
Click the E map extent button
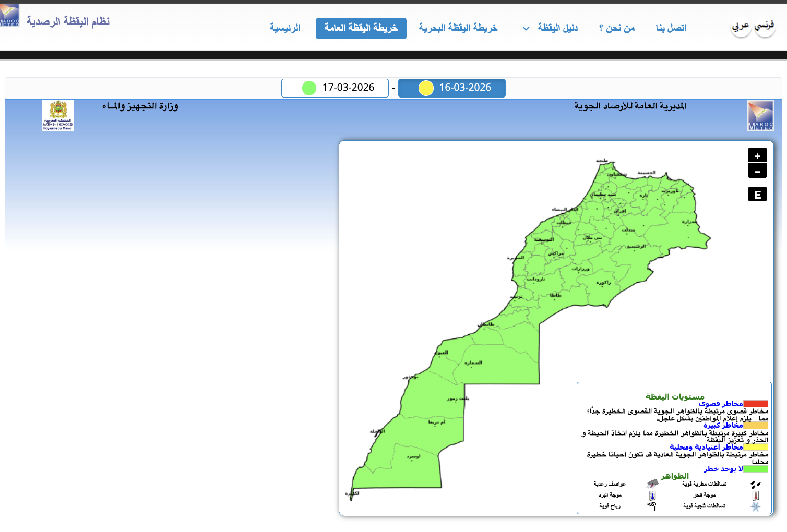tap(757, 195)
